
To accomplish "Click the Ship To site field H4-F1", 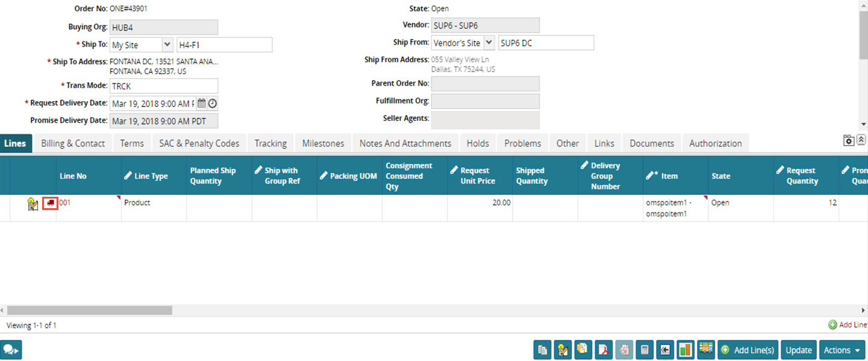I will [225, 45].
